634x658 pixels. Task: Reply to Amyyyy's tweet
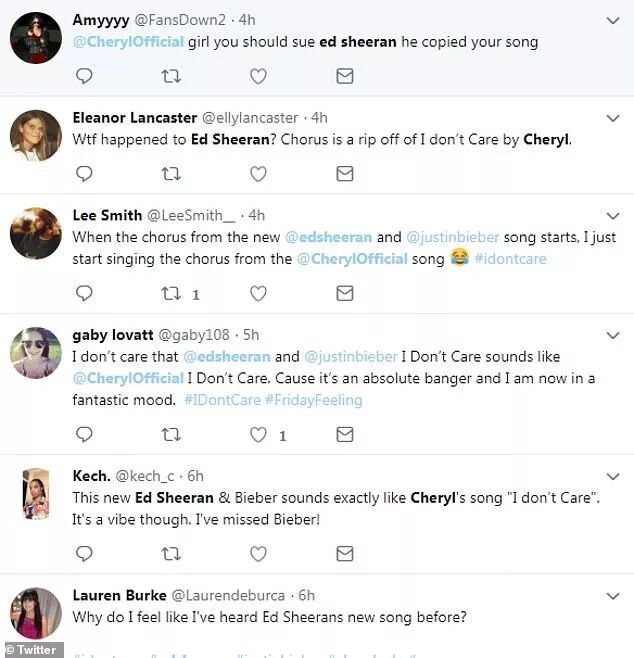[85, 76]
